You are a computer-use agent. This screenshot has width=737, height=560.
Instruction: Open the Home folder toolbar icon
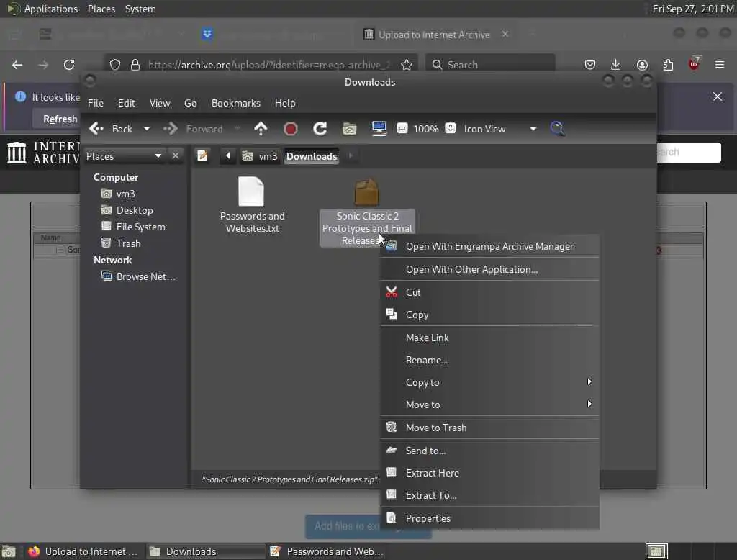349,129
